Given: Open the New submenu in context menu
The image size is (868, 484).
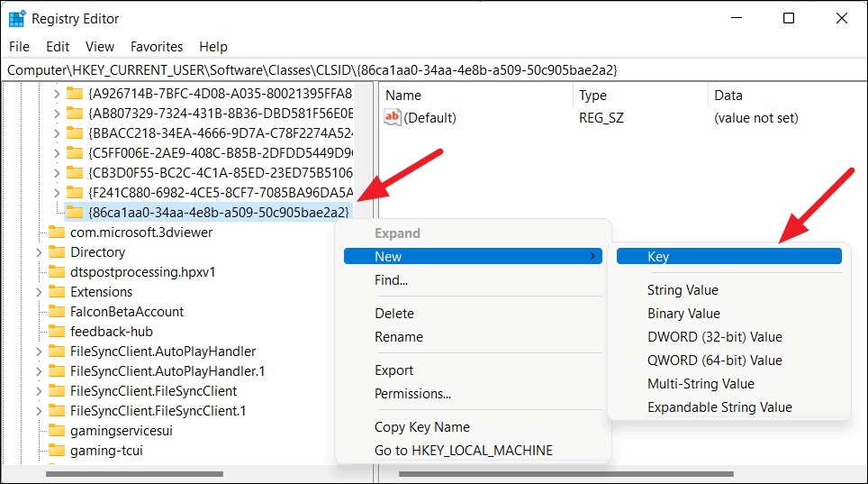Looking at the screenshot, I should (473, 256).
